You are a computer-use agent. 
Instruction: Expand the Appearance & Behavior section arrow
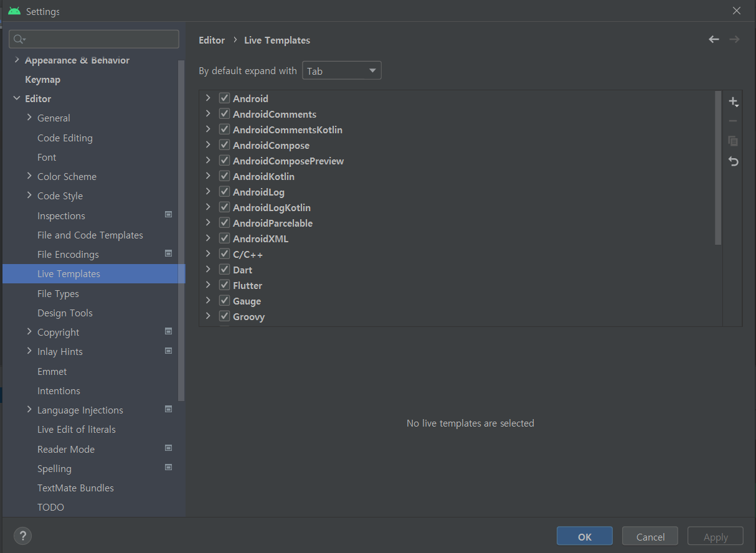pos(16,60)
